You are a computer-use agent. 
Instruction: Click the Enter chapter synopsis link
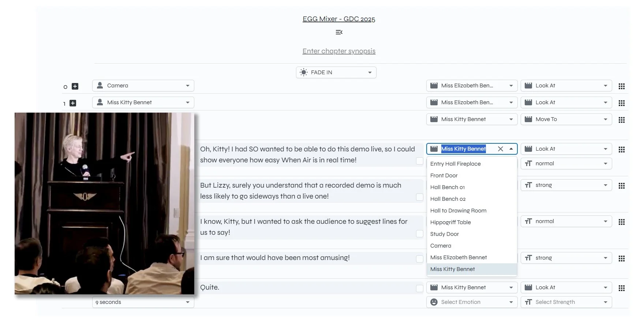pyautogui.click(x=339, y=51)
